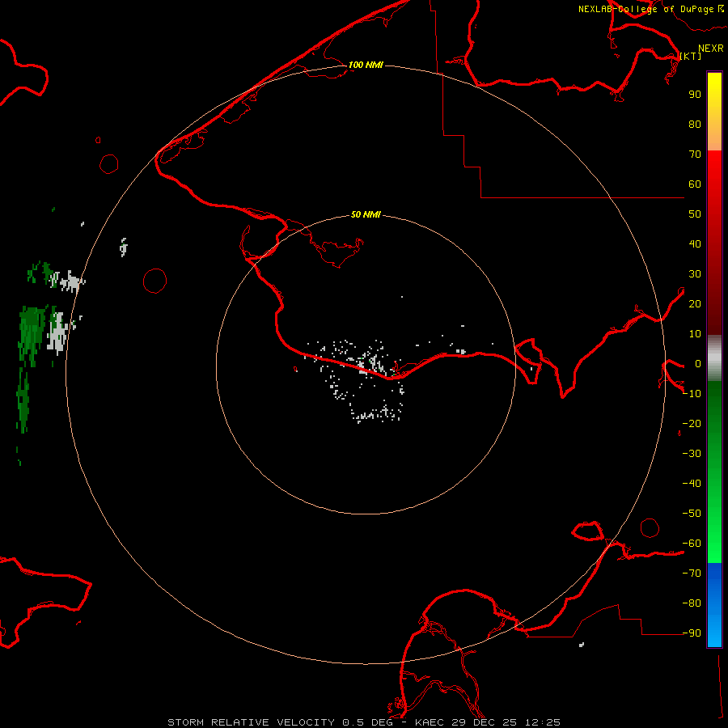Select the -60 value on the velocity scale

(692, 544)
